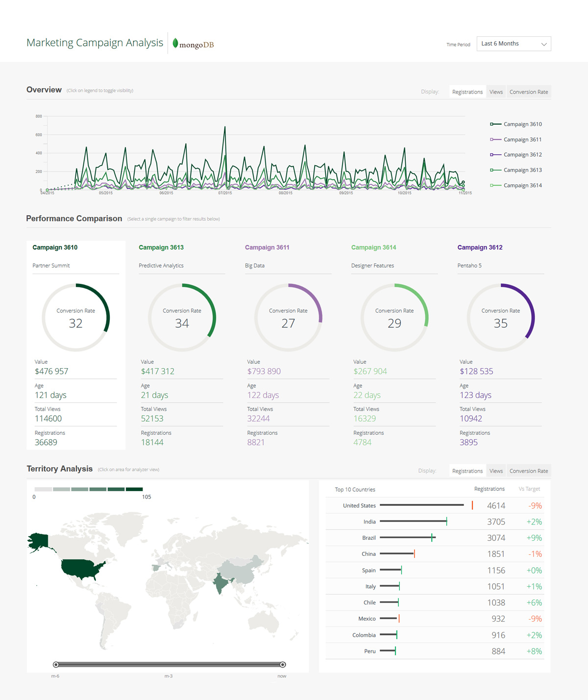This screenshot has height=700, width=588.
Task: Click the Last 6 Months dropdown chevron
Action: click(x=543, y=44)
